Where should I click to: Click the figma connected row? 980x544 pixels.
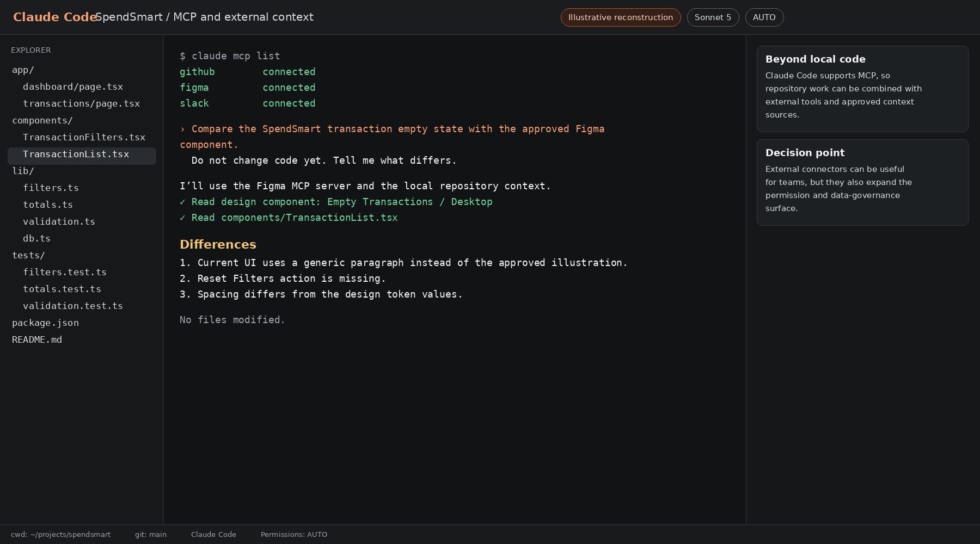pos(248,88)
